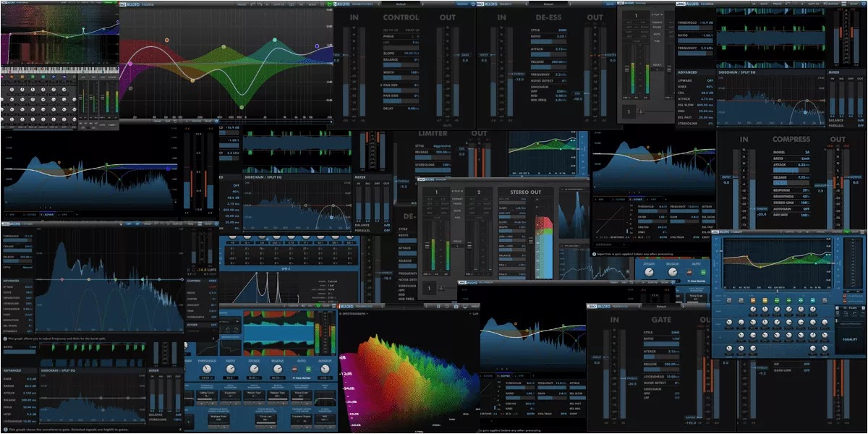Click the DMG AUDIO logo above the spectrogram
This screenshot has height=434, width=868.
[345, 306]
